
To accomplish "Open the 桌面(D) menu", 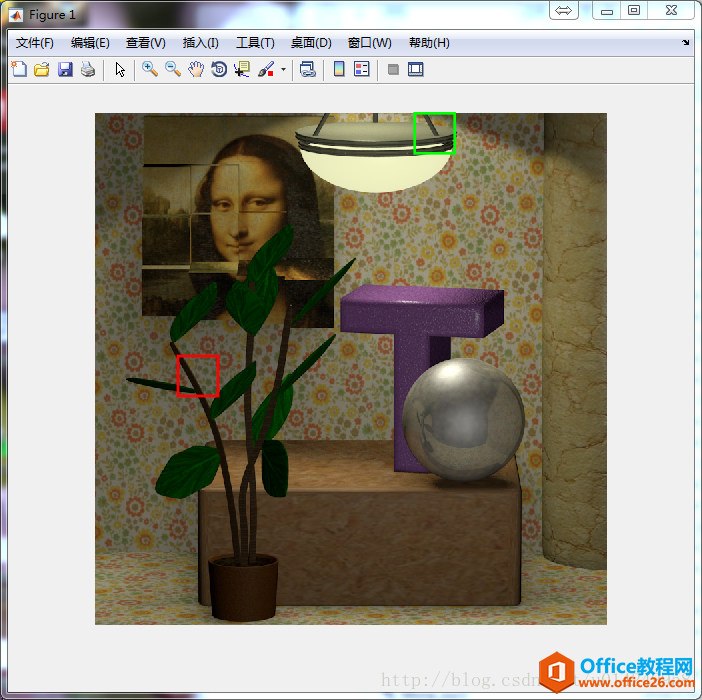I will [x=311, y=43].
